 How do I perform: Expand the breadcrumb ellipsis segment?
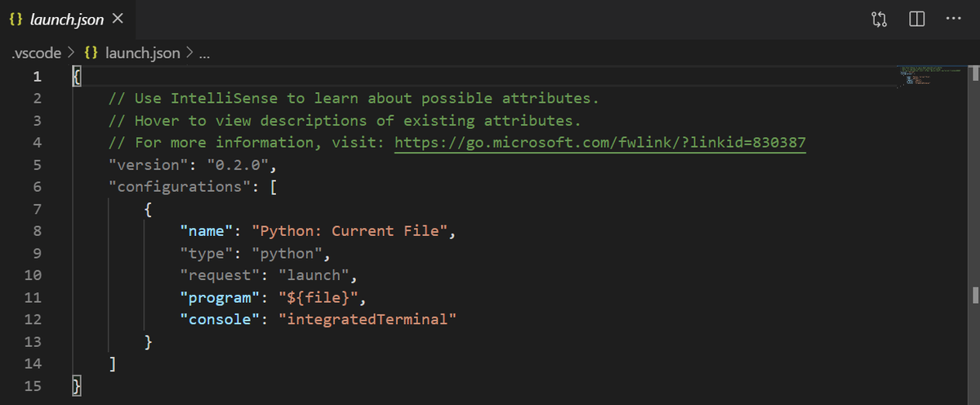205,54
